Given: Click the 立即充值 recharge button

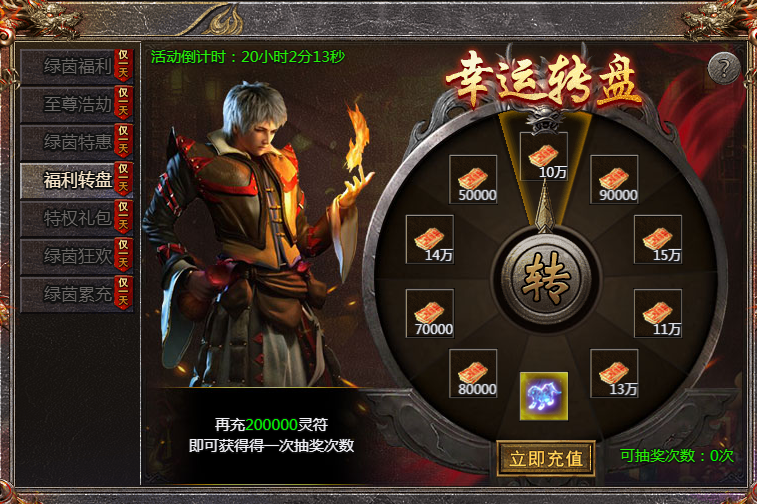Looking at the screenshot, I should [x=546, y=458].
